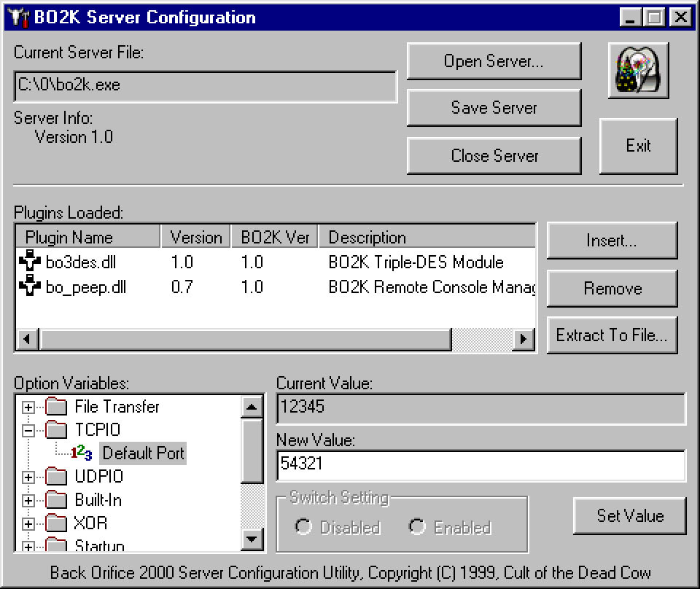Select the Disabled radio button
This screenshot has height=589, width=700.
(x=303, y=527)
